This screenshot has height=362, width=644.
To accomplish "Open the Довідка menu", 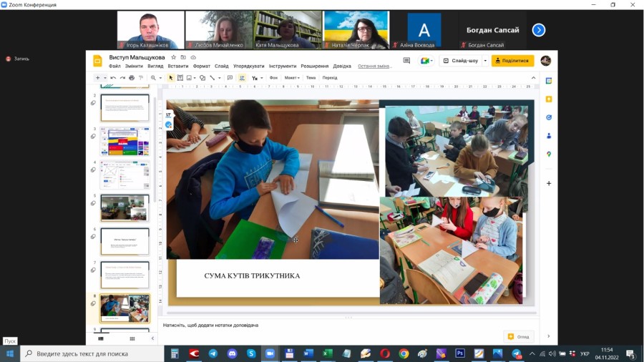I will point(342,66).
